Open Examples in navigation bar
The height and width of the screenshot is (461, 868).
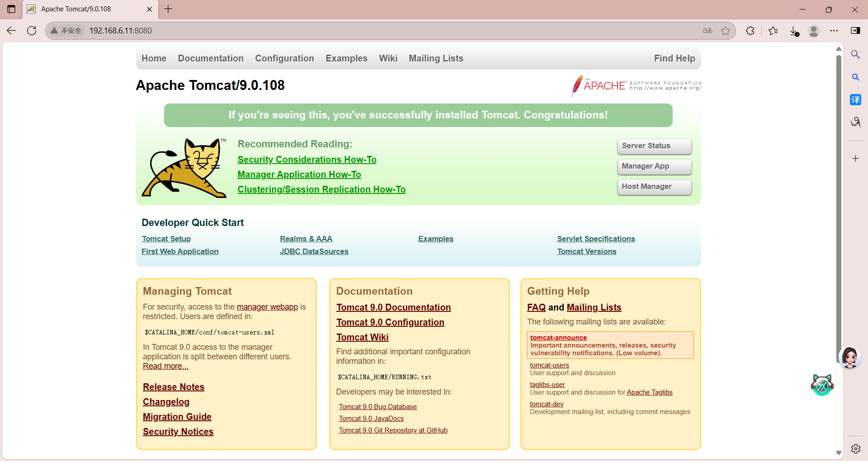click(347, 58)
